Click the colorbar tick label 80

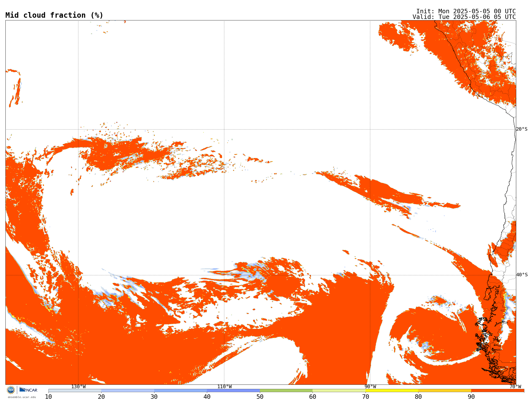[418, 397]
